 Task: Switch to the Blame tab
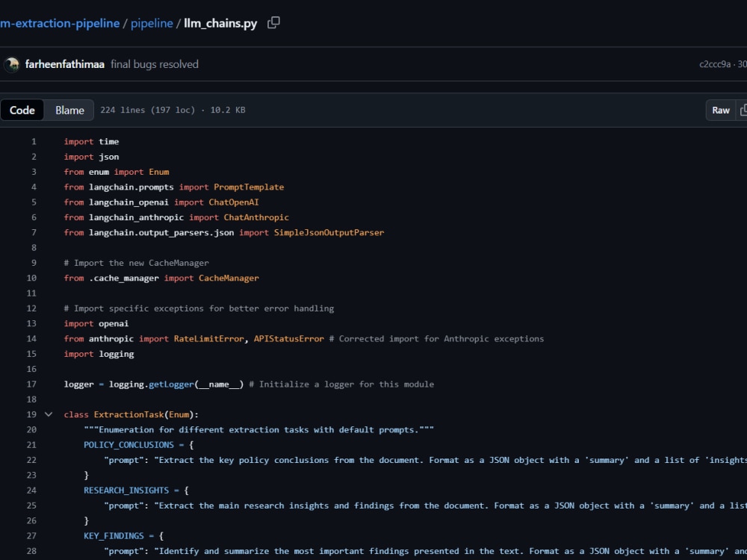pyautogui.click(x=69, y=110)
